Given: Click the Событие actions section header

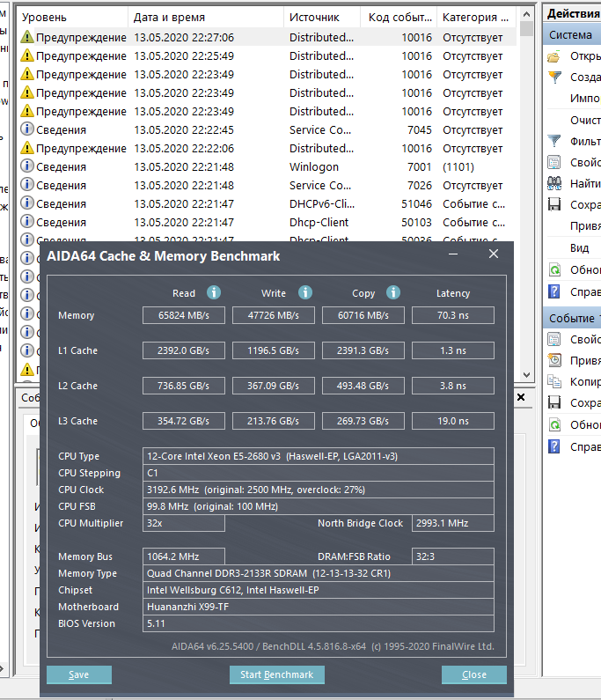Looking at the screenshot, I should (x=572, y=318).
